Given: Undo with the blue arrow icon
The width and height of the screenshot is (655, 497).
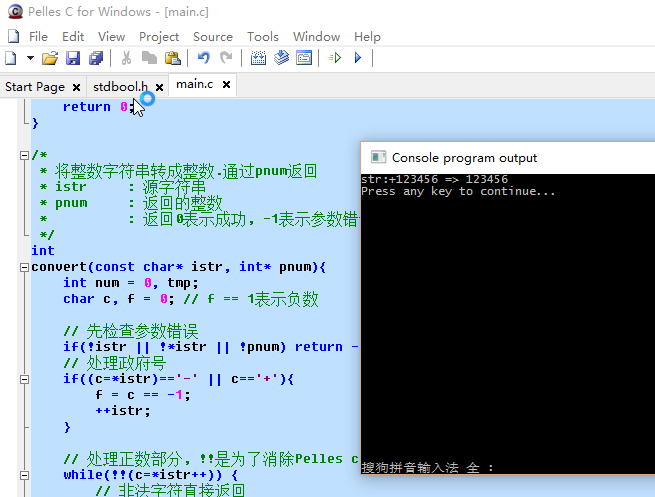Looking at the screenshot, I should pyautogui.click(x=203, y=58).
